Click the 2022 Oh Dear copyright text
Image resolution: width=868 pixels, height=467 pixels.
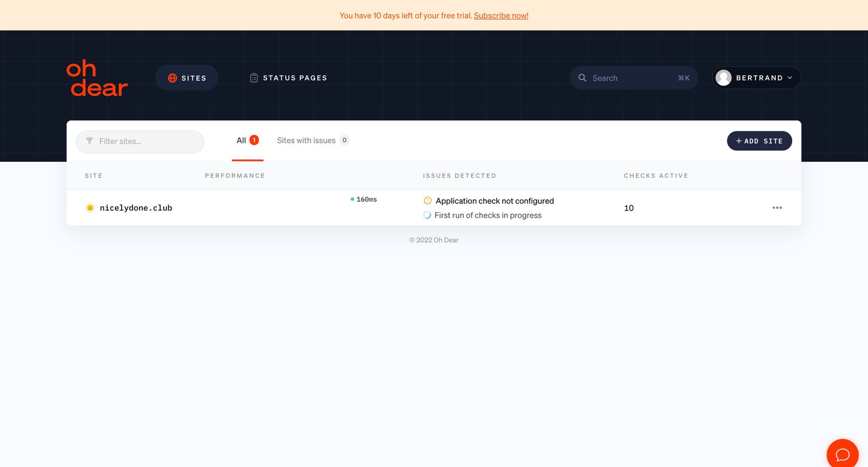434,240
